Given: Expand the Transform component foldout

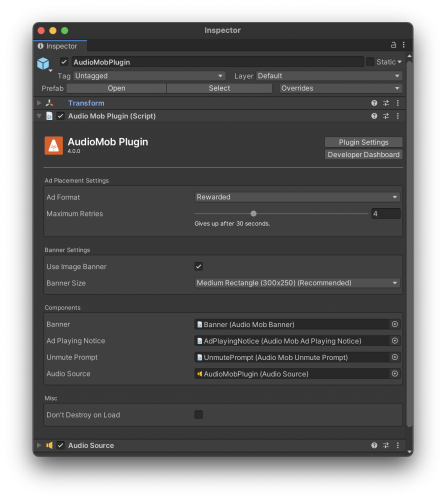Looking at the screenshot, I should [39, 103].
